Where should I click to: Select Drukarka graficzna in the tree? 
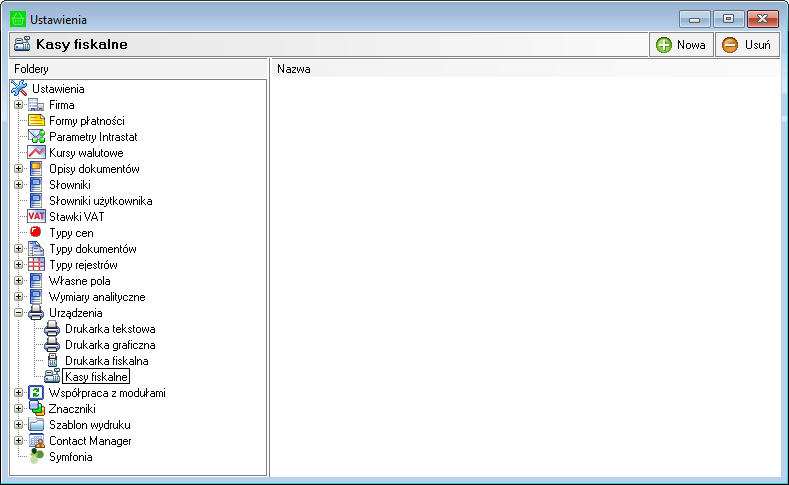(110, 345)
